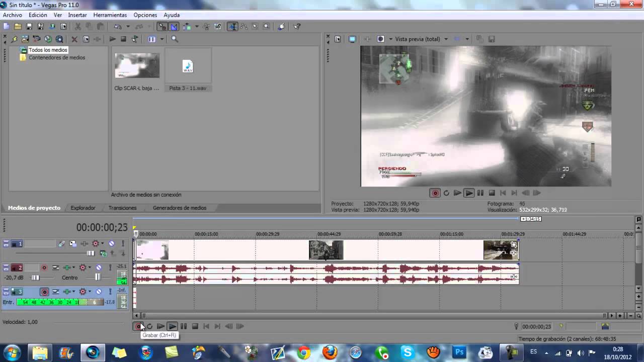The width and height of the screenshot is (644, 362).
Task: Open the Ayuda menu
Action: tap(172, 15)
